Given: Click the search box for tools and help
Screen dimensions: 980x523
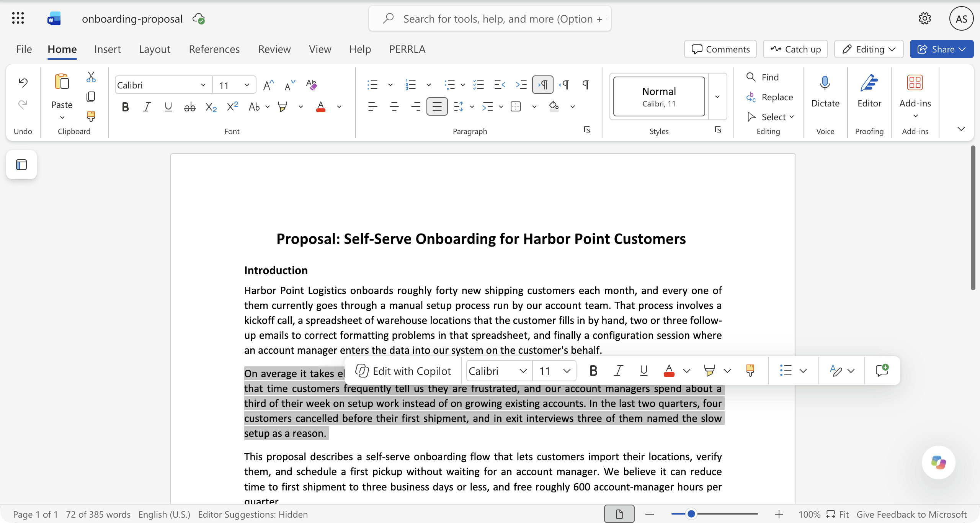Looking at the screenshot, I should click(490, 18).
